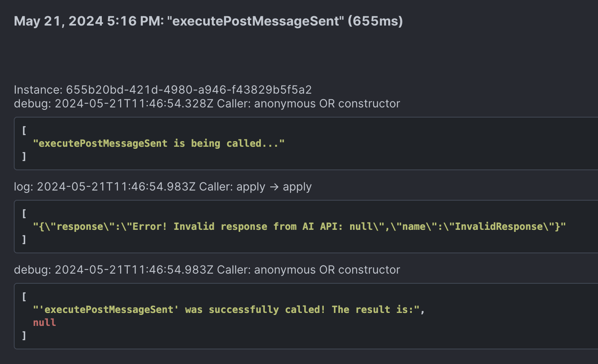Image resolution: width=598 pixels, height=364 pixels.
Task: Click "anonymous OR constructor" in last debug line
Action: (327, 270)
